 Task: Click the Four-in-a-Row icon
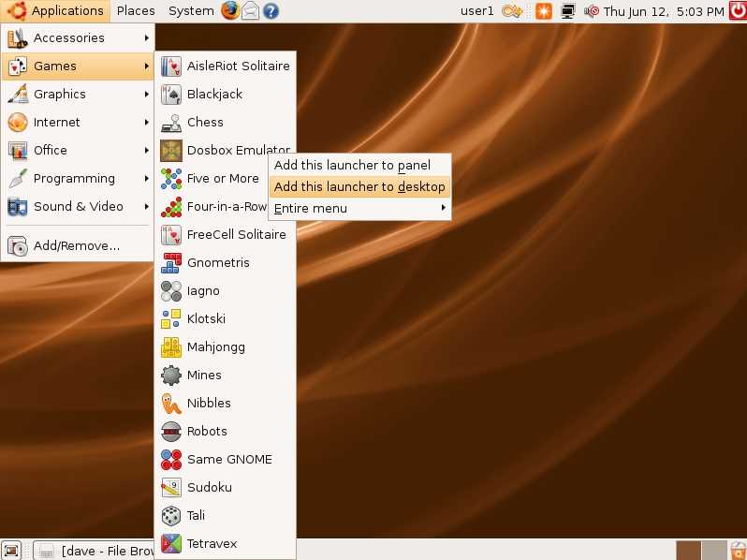point(170,206)
